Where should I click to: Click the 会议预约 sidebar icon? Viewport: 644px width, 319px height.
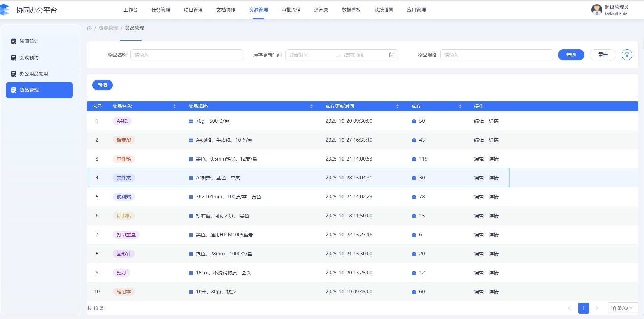tap(14, 58)
